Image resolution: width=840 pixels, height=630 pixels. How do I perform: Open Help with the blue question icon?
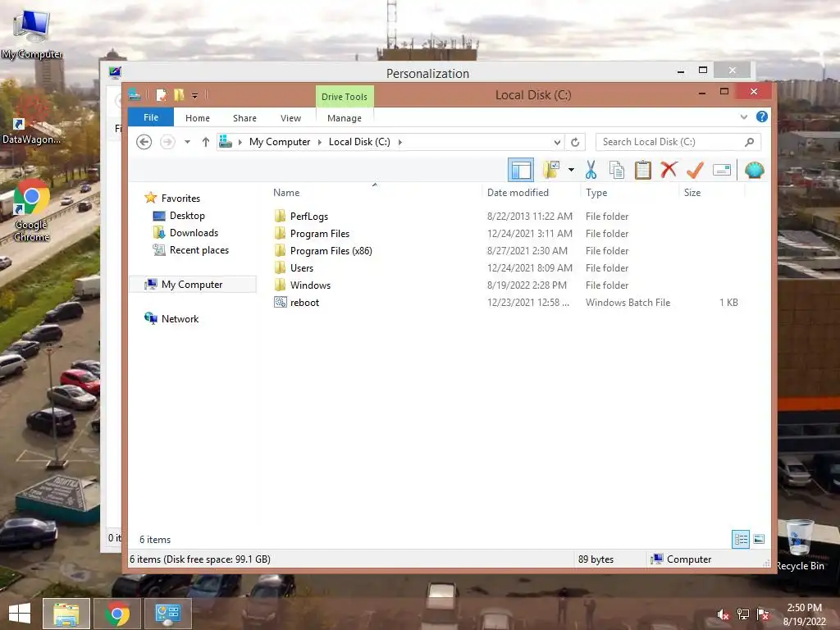point(762,116)
